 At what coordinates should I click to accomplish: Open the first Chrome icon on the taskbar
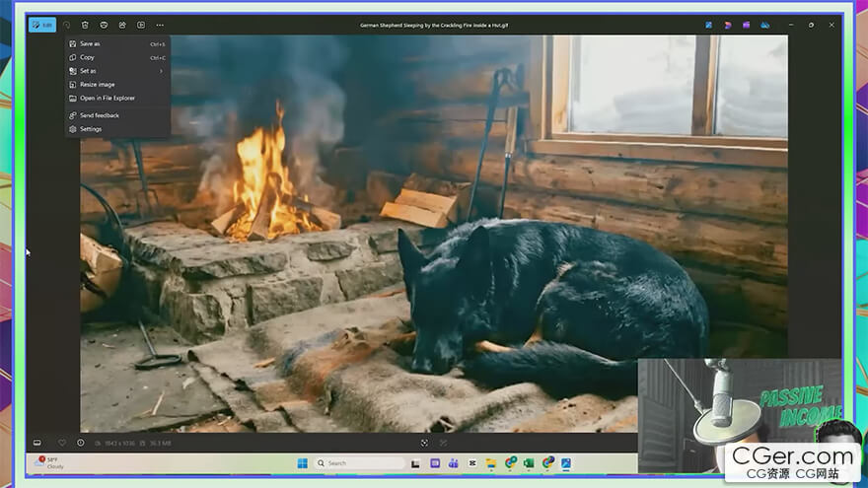pos(510,463)
